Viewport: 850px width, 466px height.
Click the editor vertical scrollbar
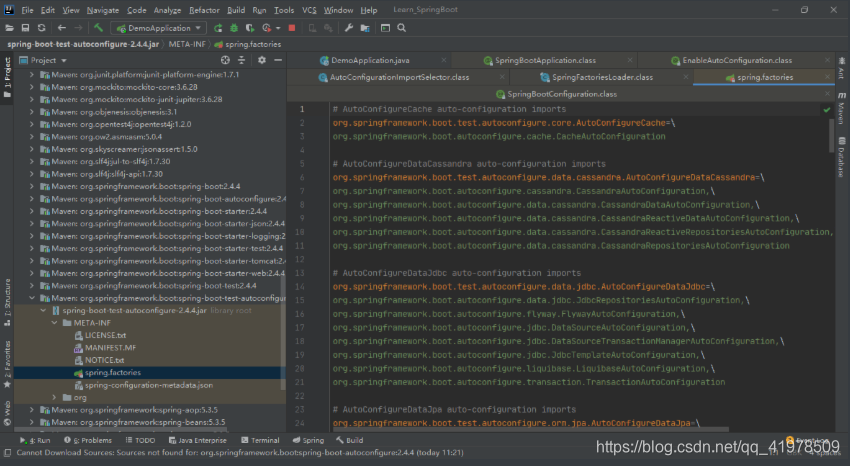832,135
